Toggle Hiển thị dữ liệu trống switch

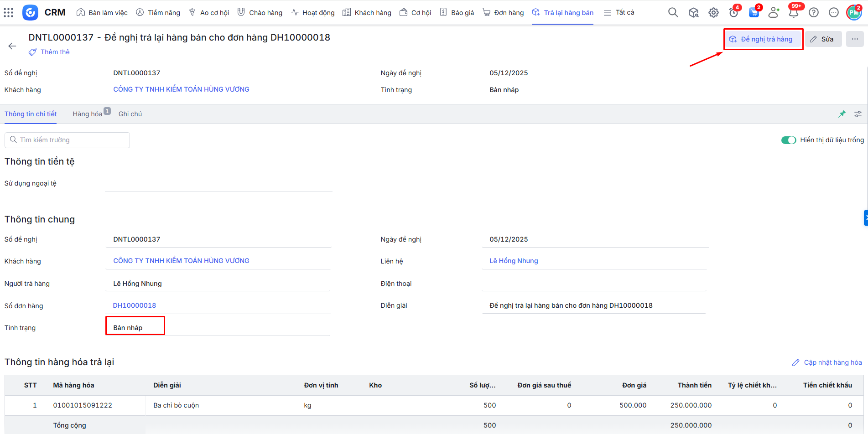(x=788, y=140)
